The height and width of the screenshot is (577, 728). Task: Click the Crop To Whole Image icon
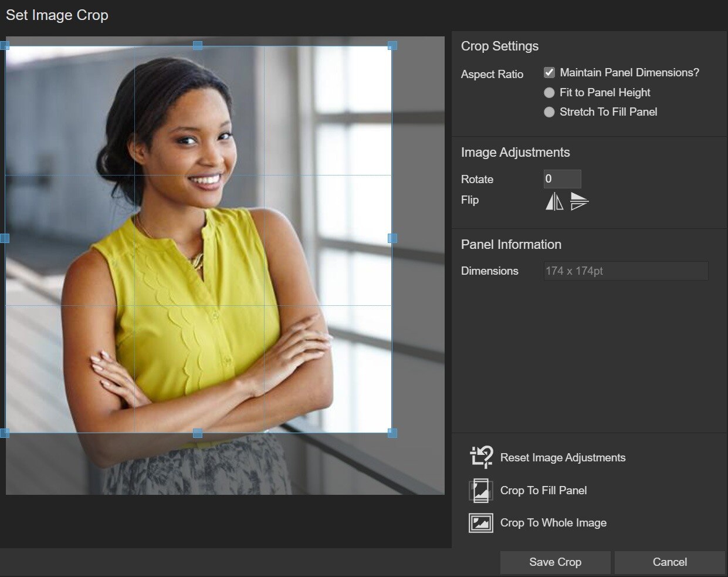point(480,523)
